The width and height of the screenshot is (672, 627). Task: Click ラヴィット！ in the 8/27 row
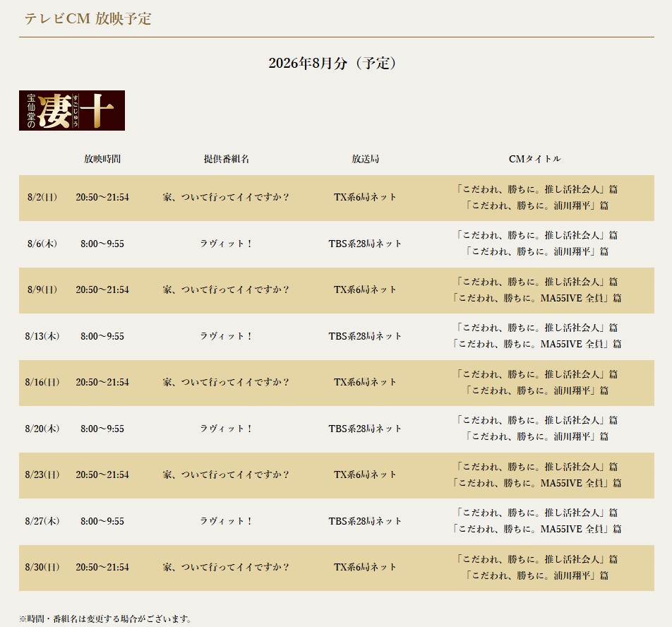coord(227,521)
